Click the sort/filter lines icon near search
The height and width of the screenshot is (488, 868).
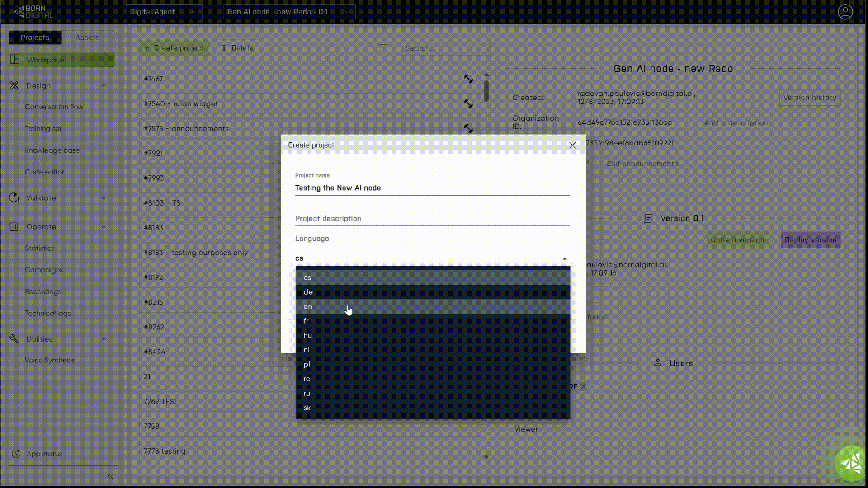pyautogui.click(x=382, y=47)
